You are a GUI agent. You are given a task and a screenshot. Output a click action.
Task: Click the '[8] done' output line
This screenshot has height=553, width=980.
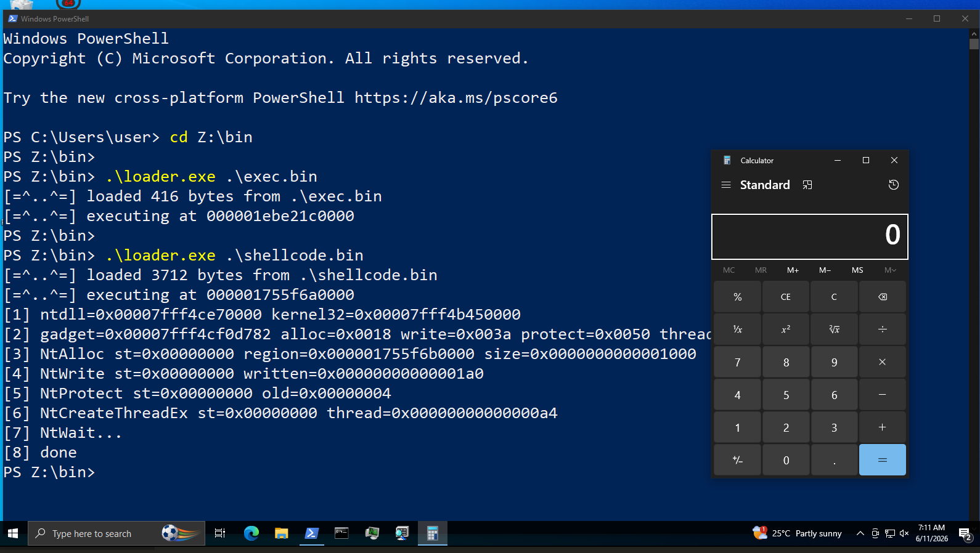pyautogui.click(x=41, y=453)
